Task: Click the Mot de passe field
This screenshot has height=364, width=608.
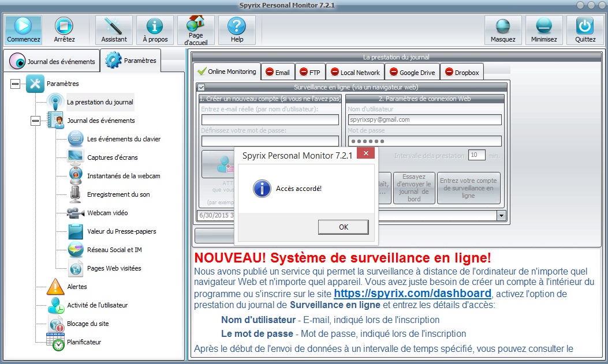Action: (424, 141)
